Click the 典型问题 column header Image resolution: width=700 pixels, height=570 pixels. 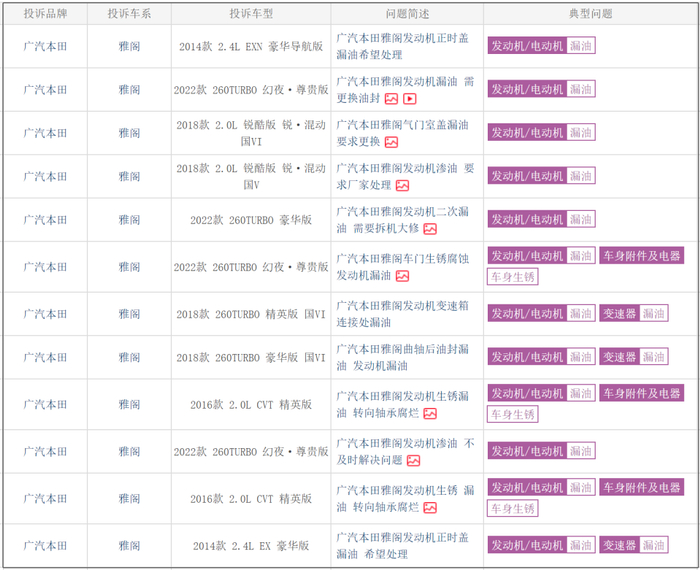pos(591,14)
